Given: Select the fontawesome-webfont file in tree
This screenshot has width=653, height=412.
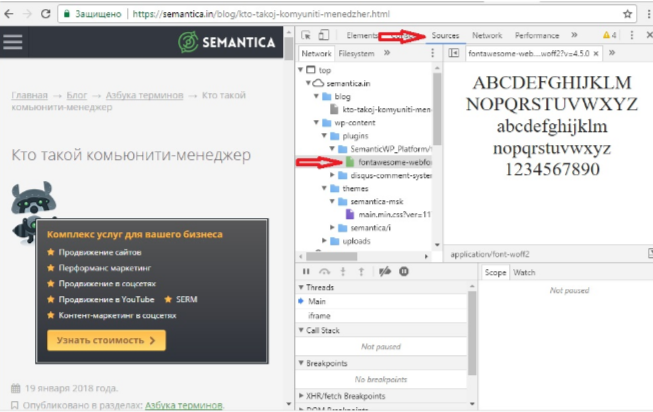Looking at the screenshot, I should [394, 160].
